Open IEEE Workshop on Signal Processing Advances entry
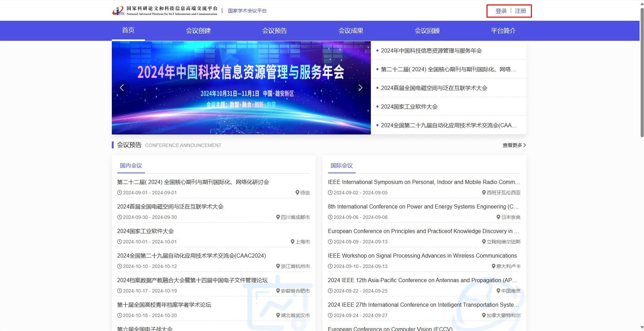 click(422, 256)
